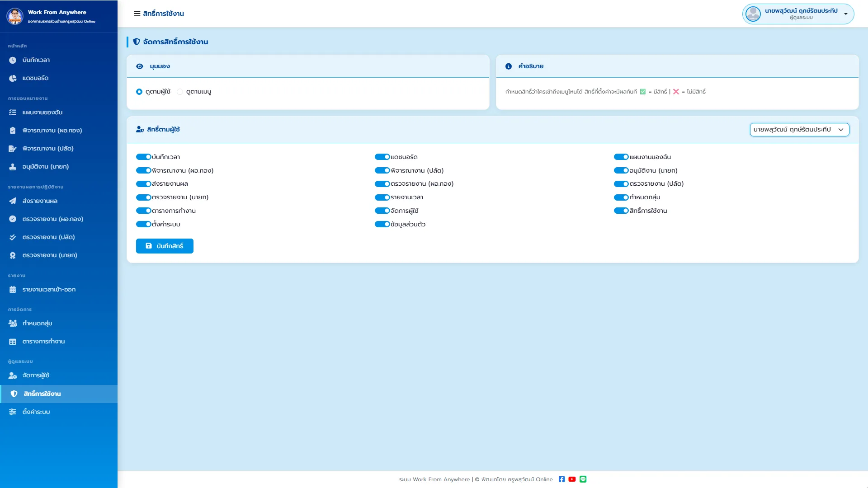Toggle the ตรวจรายงาน (ปลัด) permission switch

point(621,184)
